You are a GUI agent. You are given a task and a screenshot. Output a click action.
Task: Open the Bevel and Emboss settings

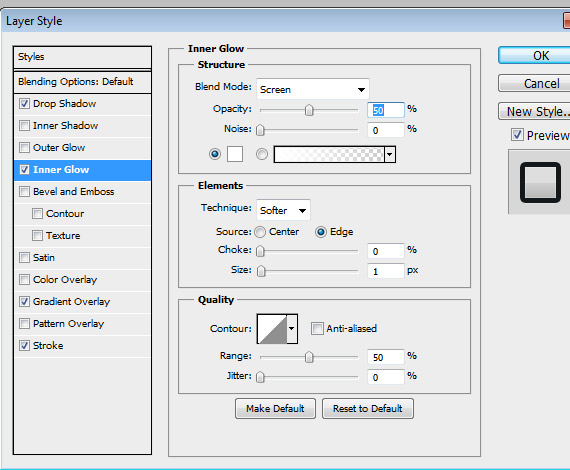pos(74,192)
